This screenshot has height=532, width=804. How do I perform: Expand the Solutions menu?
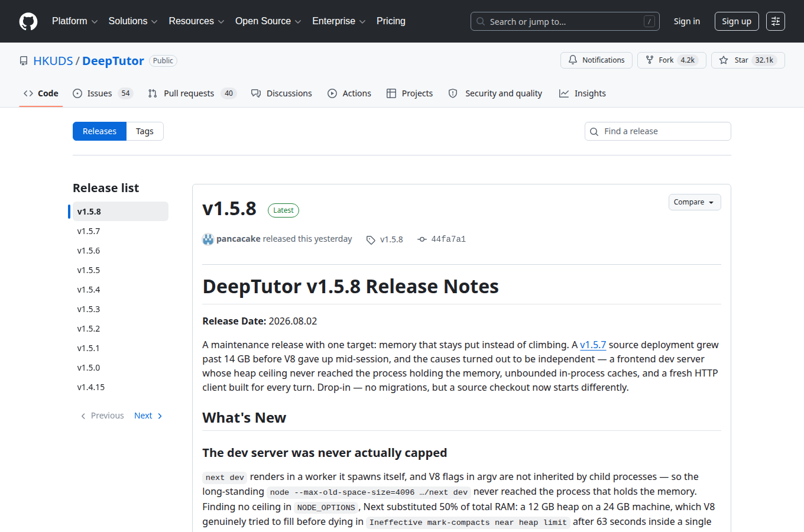pos(133,21)
